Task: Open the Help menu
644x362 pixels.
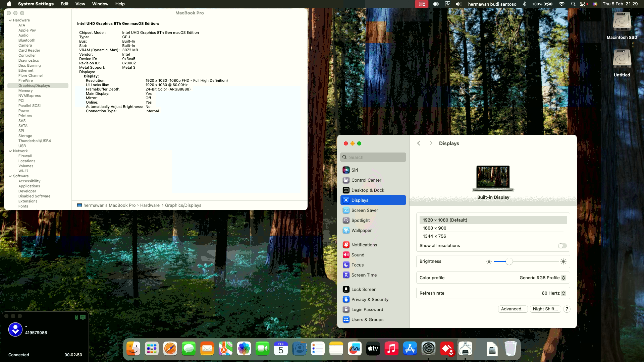Action: point(120,4)
